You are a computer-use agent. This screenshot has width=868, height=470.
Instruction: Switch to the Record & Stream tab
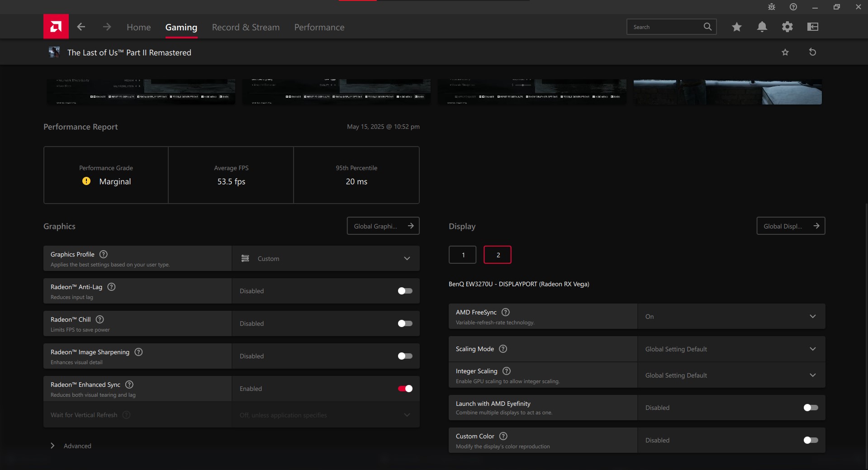[x=246, y=27]
